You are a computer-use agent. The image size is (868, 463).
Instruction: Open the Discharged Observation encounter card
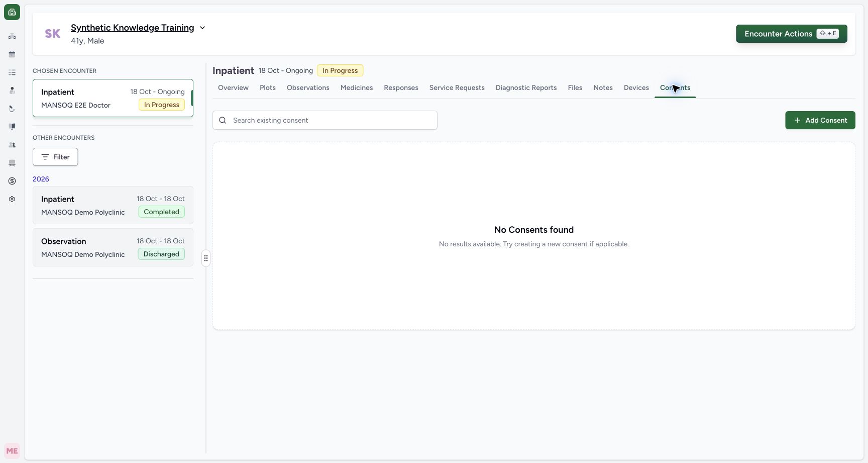click(113, 247)
